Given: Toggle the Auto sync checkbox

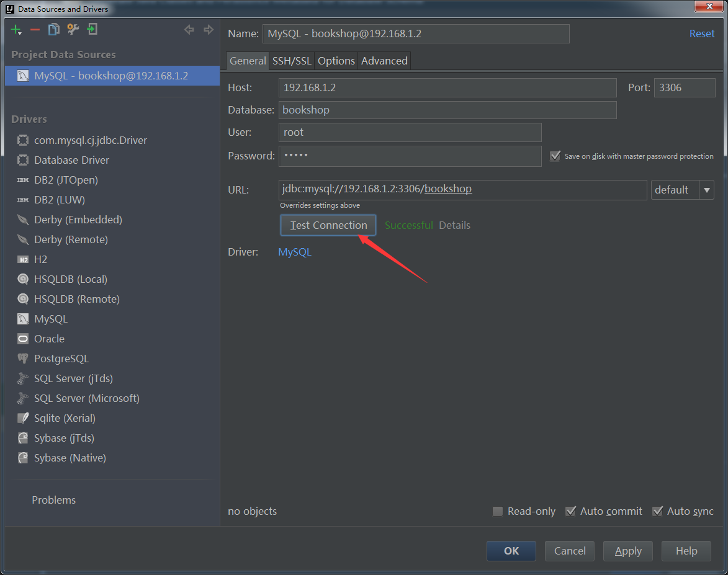Looking at the screenshot, I should [x=657, y=511].
